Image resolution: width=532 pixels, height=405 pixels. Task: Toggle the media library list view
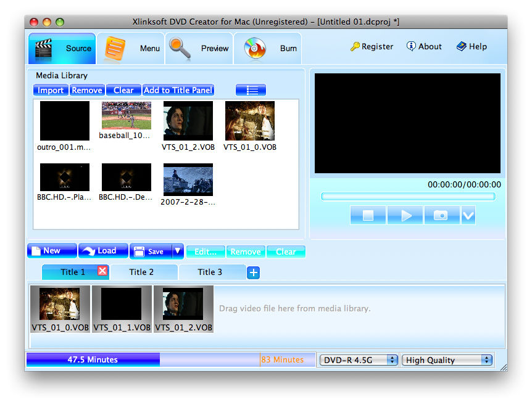[x=251, y=90]
